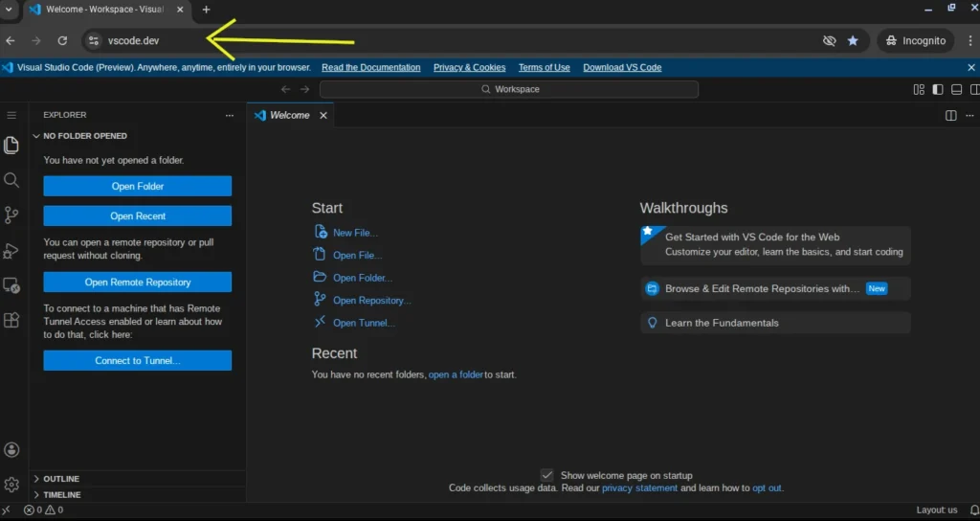This screenshot has height=521, width=980.
Task: Expand the Outline section
Action: (x=61, y=479)
